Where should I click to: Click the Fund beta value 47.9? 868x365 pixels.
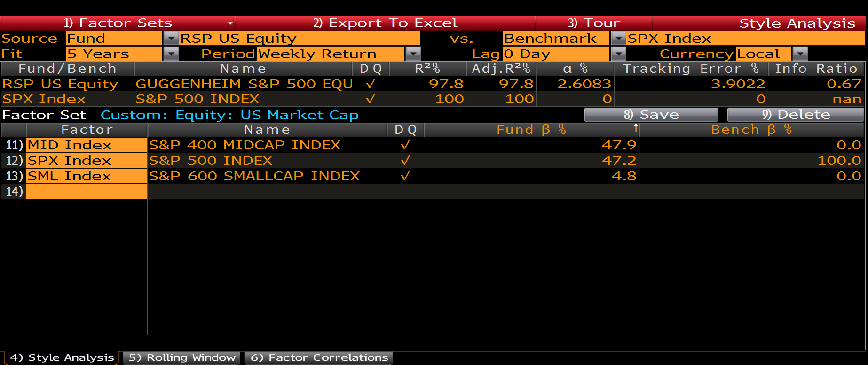(619, 145)
